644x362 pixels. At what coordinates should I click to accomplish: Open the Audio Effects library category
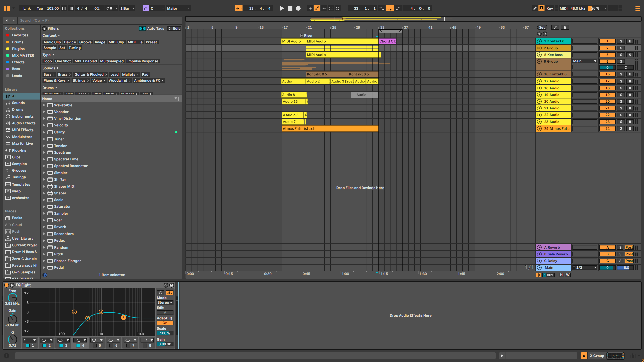[23, 123]
